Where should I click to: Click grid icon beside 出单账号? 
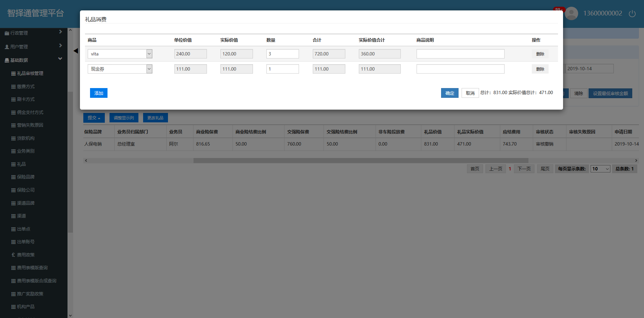(13, 242)
